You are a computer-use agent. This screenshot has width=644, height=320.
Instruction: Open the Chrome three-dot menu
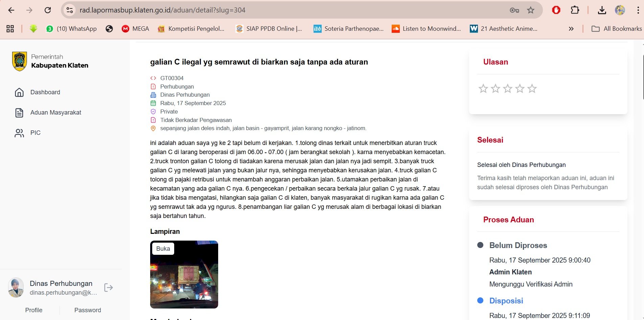point(638,10)
